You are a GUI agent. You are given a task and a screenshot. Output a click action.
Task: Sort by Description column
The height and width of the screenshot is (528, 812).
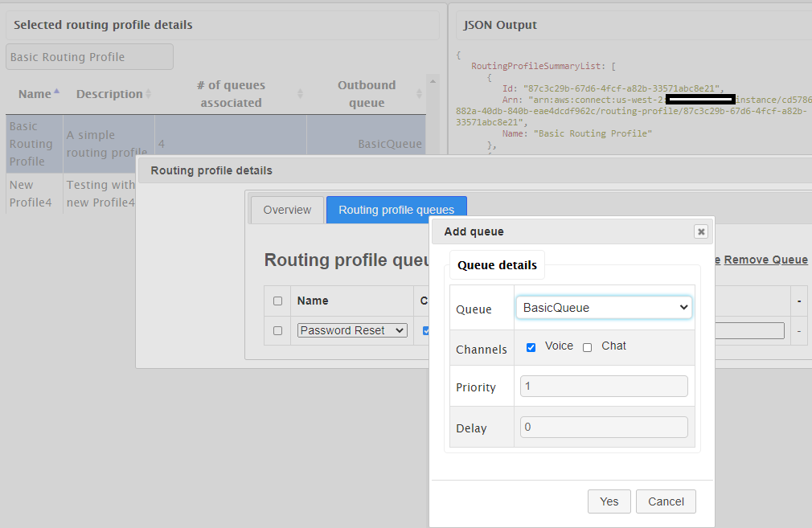pyautogui.click(x=109, y=94)
